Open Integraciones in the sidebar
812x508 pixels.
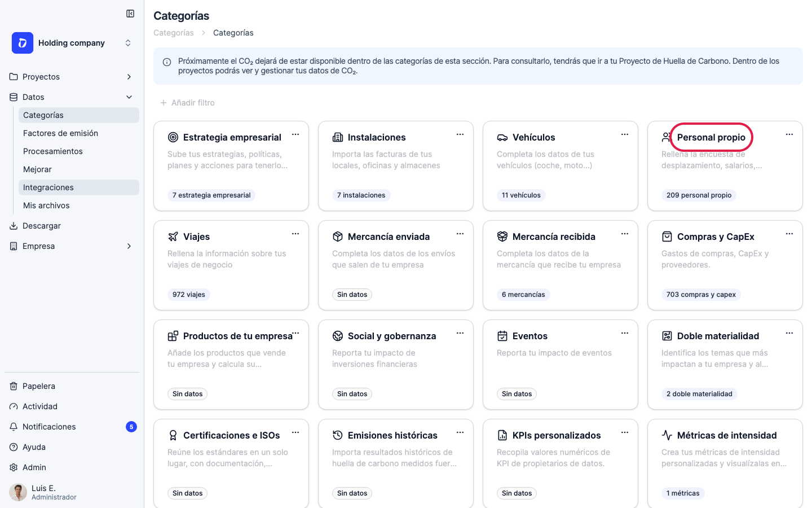pos(79,187)
